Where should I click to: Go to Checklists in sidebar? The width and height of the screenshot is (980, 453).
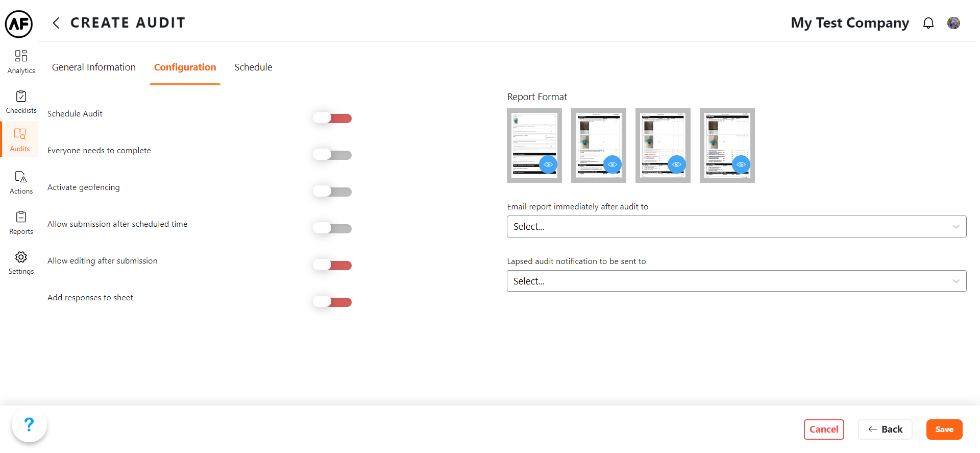coord(21,102)
